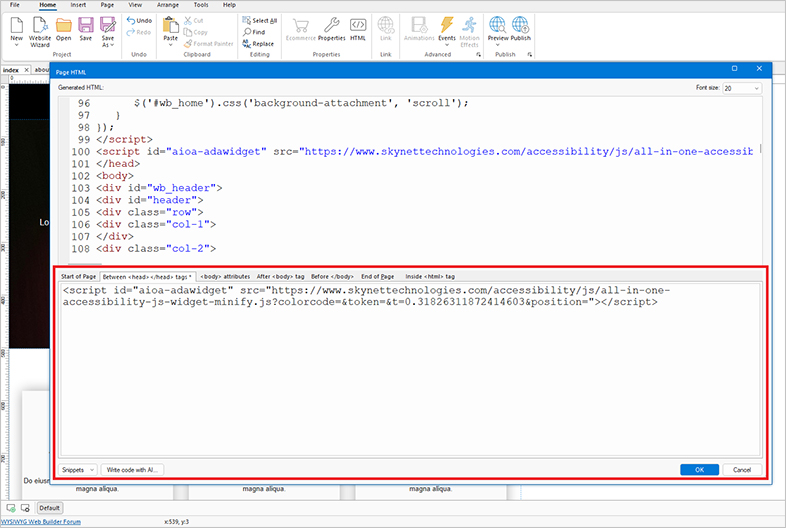786x528 pixels.
Task: Open Motion Effects
Action: [x=469, y=32]
